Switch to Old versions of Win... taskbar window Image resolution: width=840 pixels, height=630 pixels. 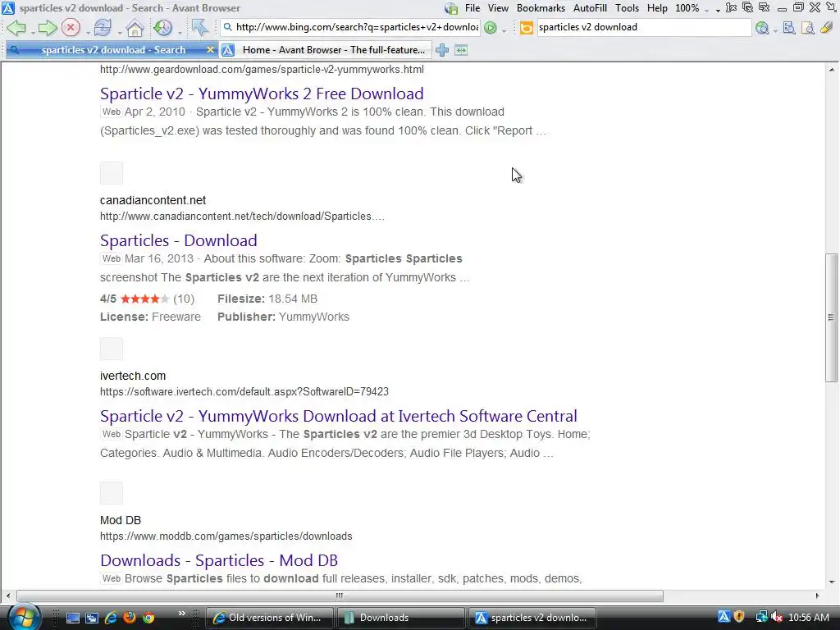point(269,618)
